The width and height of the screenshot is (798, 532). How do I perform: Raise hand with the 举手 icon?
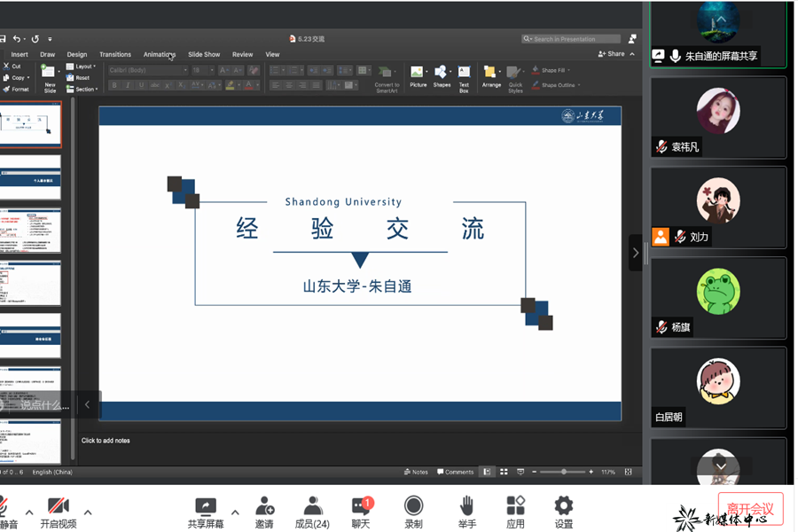tap(466, 506)
